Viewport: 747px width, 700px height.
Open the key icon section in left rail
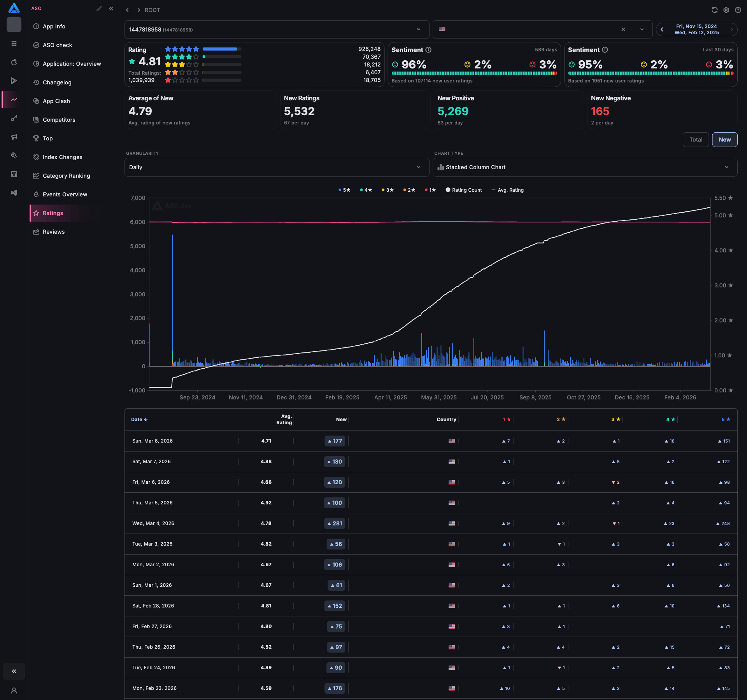click(x=14, y=118)
